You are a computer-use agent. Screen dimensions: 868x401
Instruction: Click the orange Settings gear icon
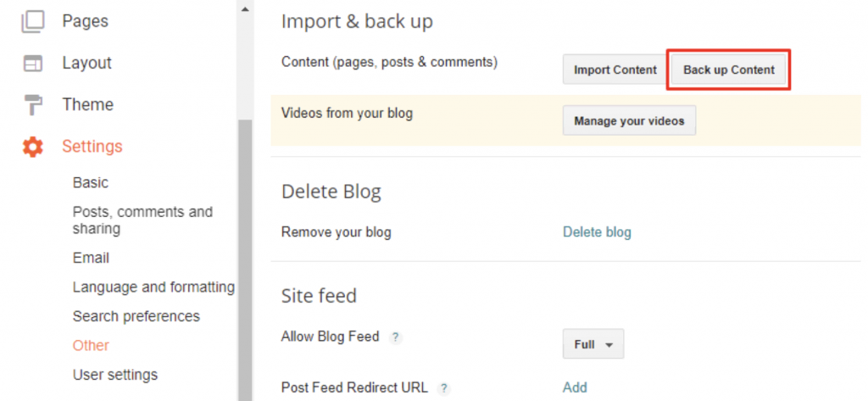point(32,147)
